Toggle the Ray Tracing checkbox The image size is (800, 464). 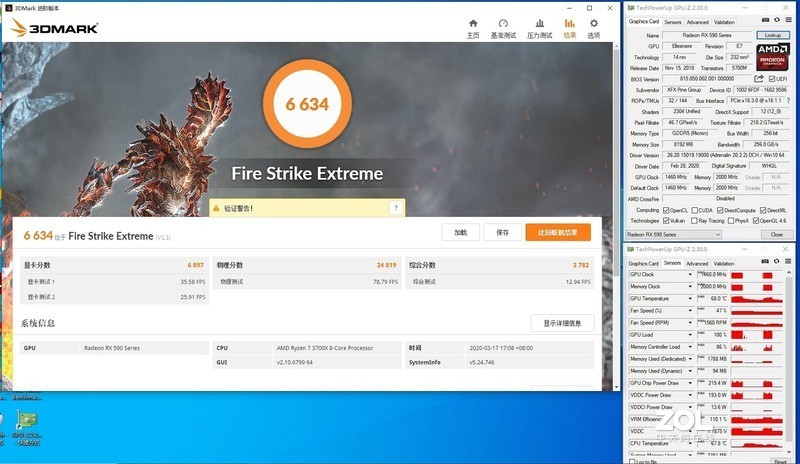[694, 221]
